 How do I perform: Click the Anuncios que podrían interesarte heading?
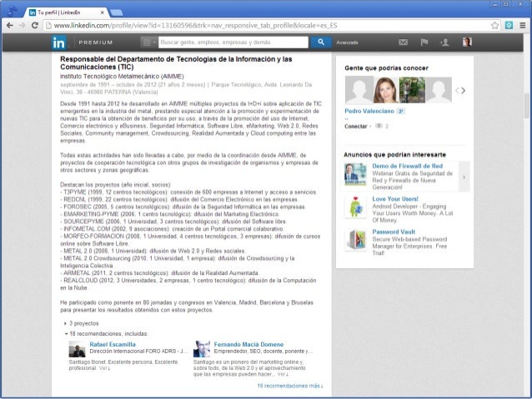tap(394, 155)
